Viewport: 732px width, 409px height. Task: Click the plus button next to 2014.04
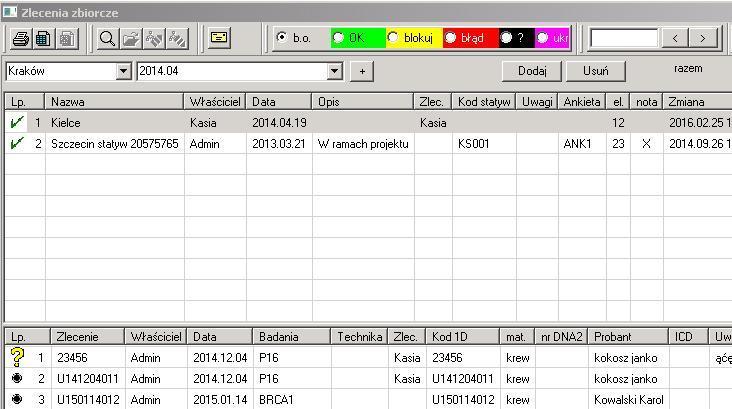362,71
